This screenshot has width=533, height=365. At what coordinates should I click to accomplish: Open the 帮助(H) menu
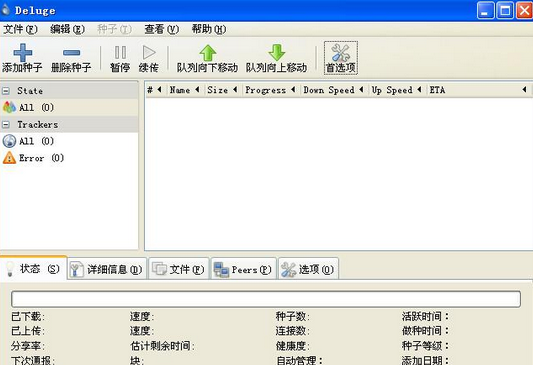tap(209, 30)
